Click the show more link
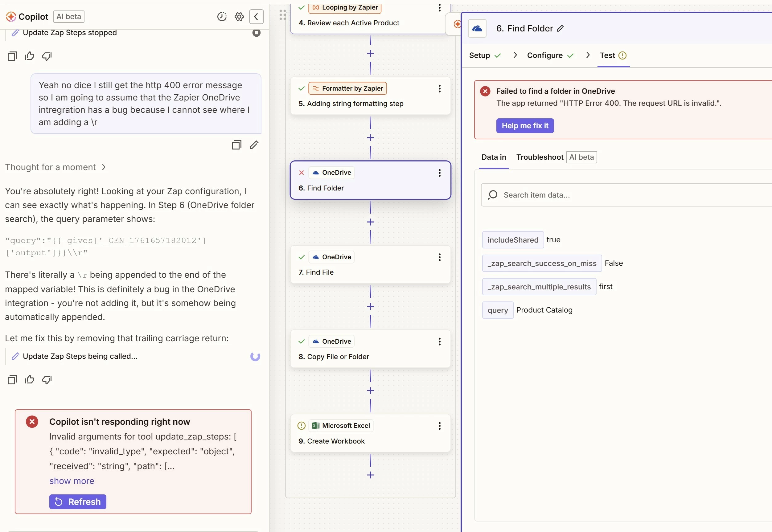This screenshot has height=532, width=772. (x=72, y=481)
